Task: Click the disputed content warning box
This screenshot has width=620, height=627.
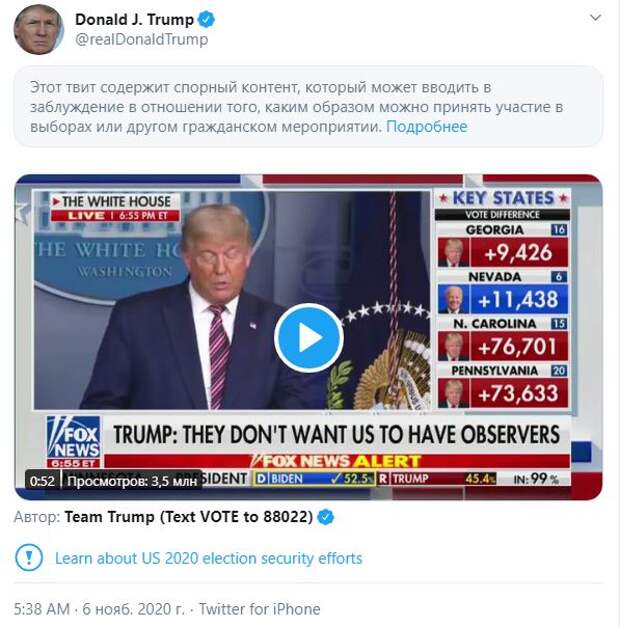Action: [x=308, y=107]
